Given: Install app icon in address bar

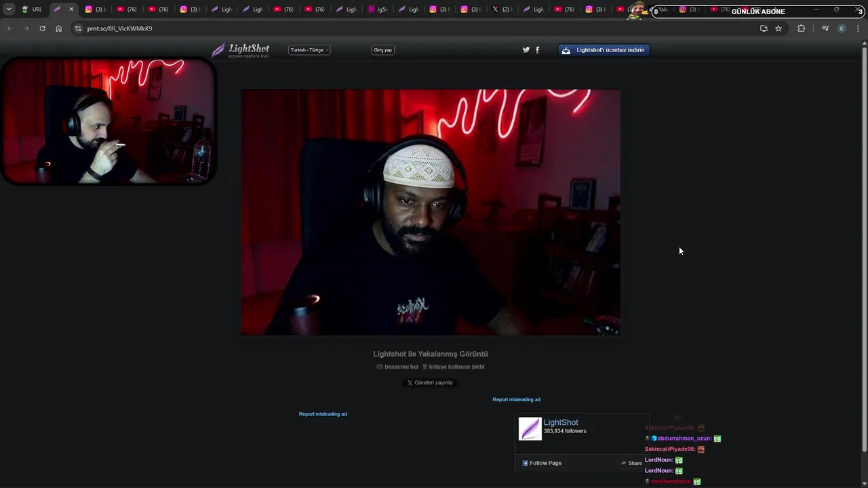Looking at the screenshot, I should coord(764,28).
